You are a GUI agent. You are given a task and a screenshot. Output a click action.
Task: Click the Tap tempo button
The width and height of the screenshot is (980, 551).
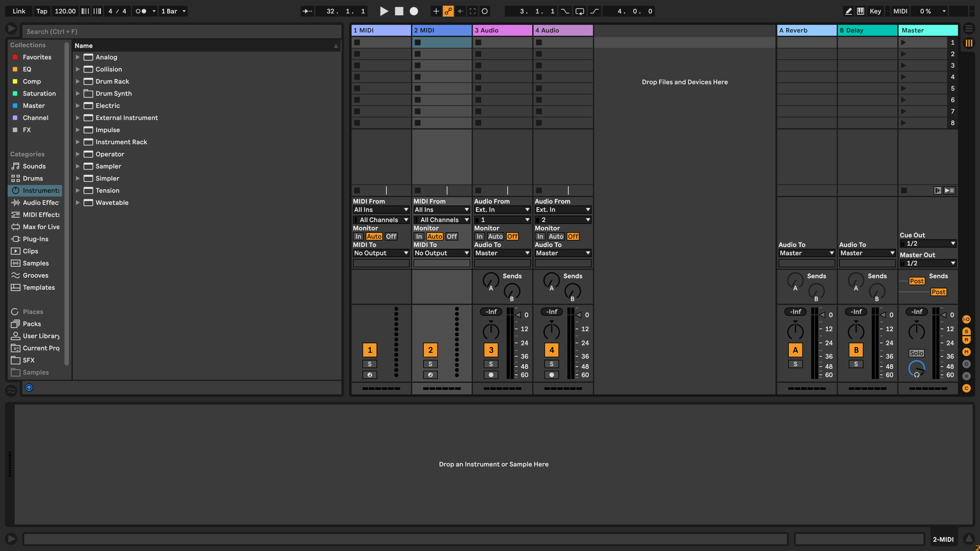(41, 11)
